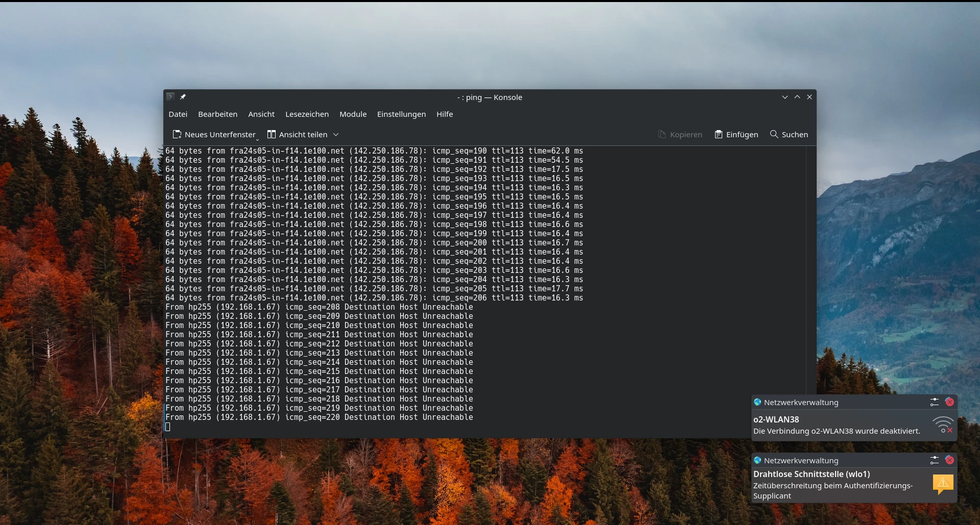Click the 'Zeitüberschreitung beim Authentifizierungs-Supplicant' message

(833, 491)
